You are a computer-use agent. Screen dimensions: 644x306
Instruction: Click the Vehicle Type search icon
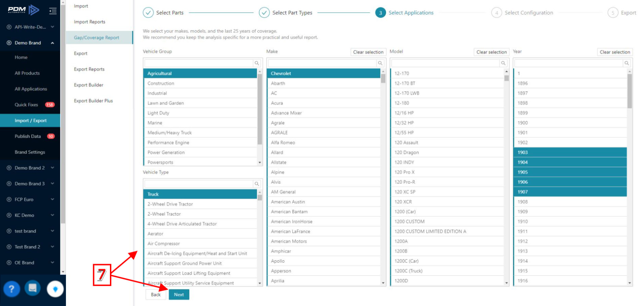coord(257,184)
